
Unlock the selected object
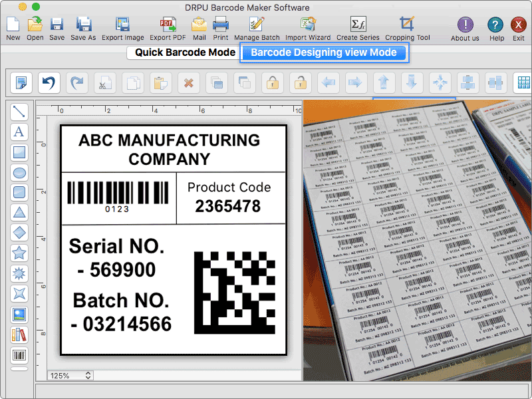point(301,83)
